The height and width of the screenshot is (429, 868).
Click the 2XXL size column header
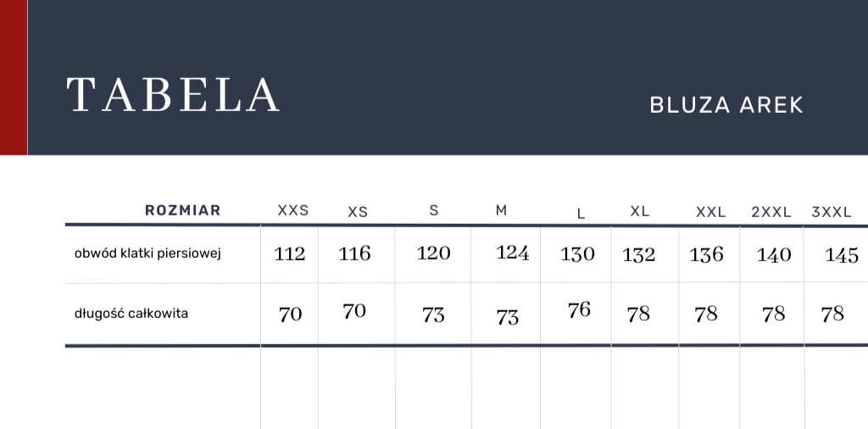771,212
